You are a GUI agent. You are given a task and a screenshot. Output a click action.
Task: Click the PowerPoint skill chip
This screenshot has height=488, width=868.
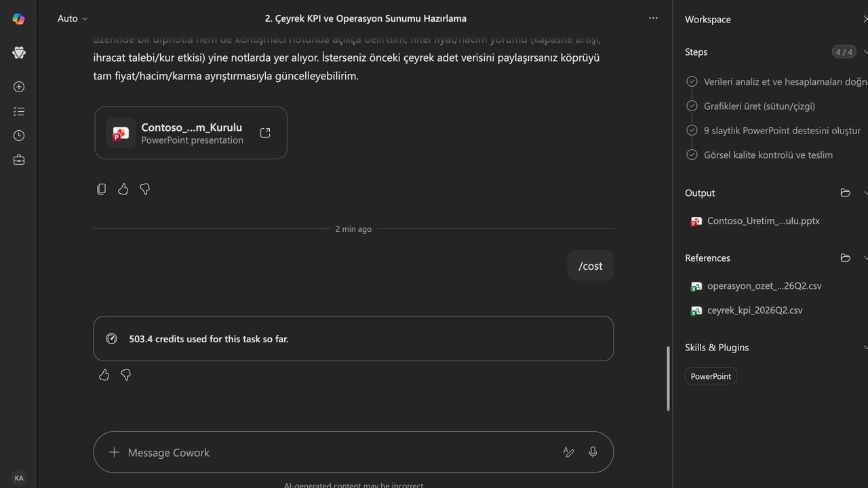tap(711, 376)
